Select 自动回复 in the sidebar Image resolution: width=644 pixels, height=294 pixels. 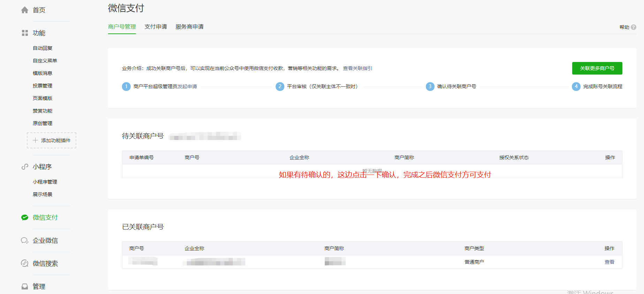[43, 48]
